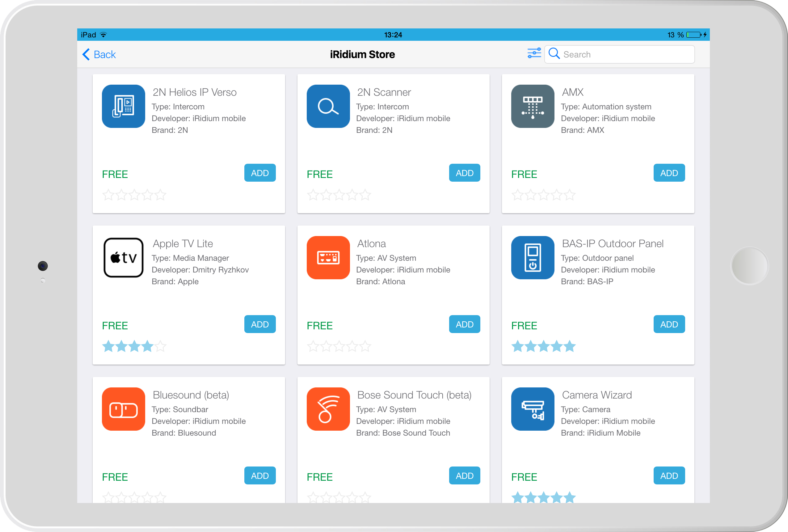Click Type: Automation system text
Screen dimensions: 788x532
[x=606, y=107]
